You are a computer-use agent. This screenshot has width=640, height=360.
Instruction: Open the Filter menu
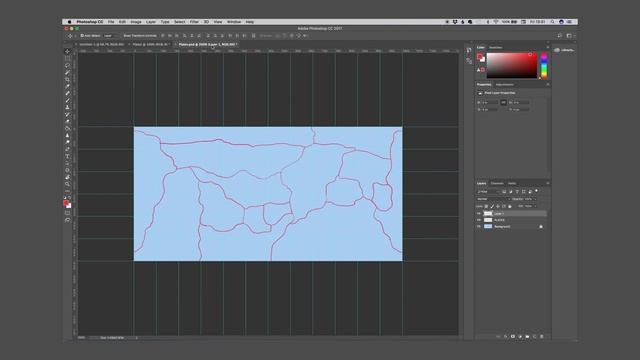pyautogui.click(x=194, y=22)
